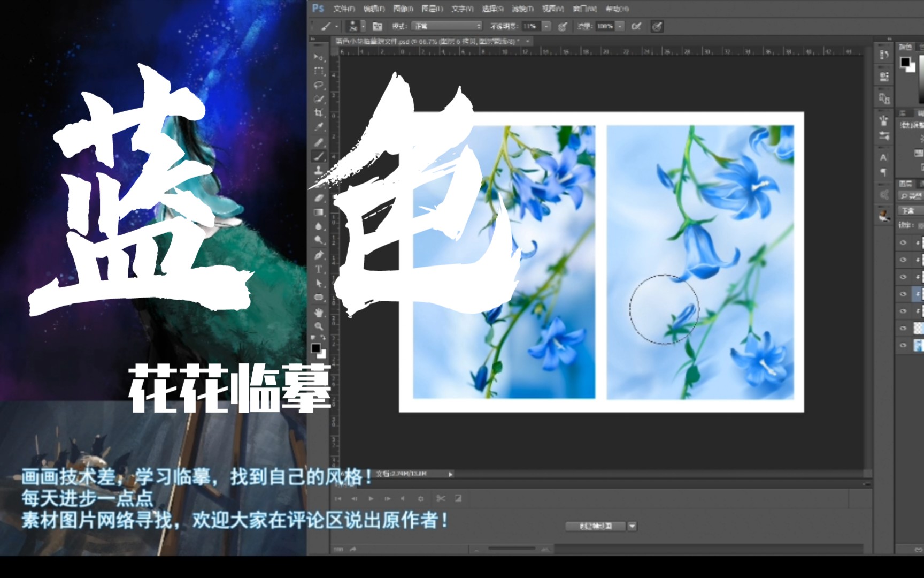Screen dimensions: 924x578
Task: Select the Blur tool
Action: 319,226
